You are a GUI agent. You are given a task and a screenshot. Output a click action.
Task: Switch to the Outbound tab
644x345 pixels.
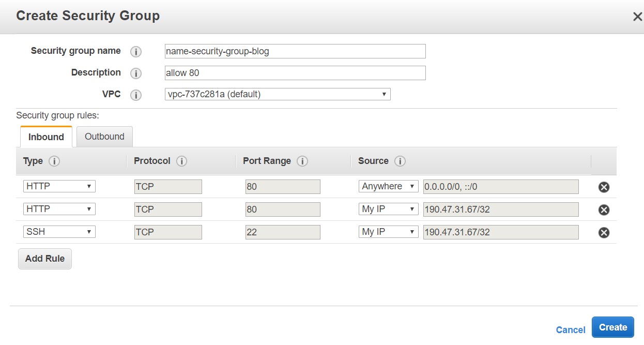pyautogui.click(x=104, y=137)
